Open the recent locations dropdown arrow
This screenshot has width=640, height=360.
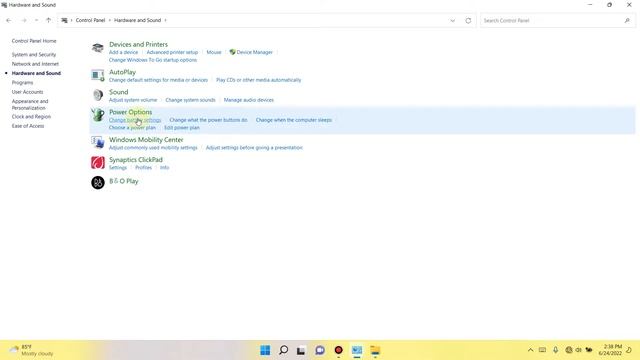36,20
